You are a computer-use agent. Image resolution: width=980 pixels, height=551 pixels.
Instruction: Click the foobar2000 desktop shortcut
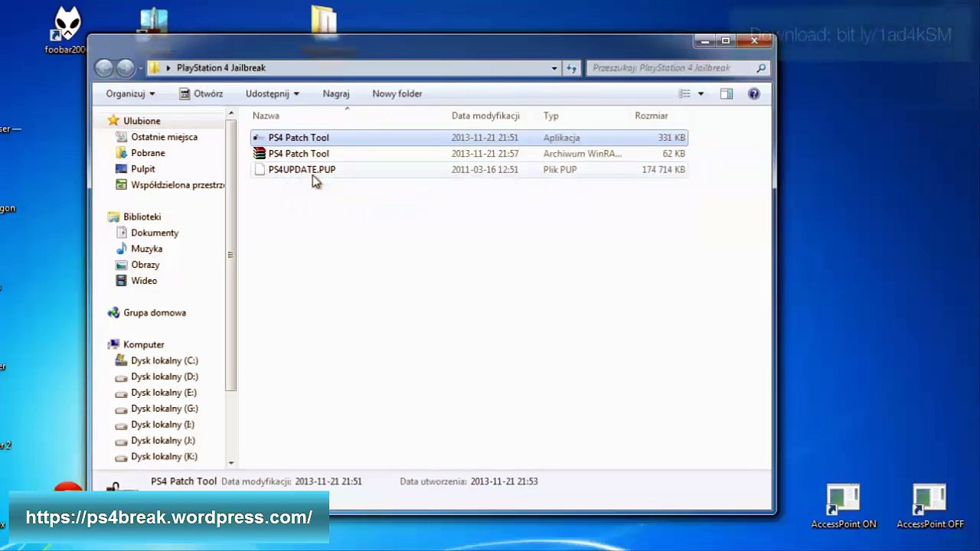tap(67, 31)
